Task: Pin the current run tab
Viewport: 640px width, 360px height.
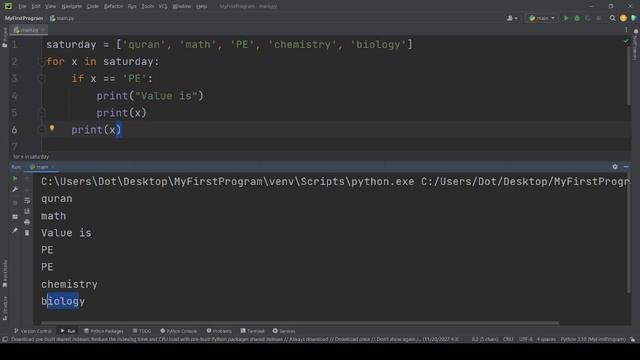Action: 15,230
